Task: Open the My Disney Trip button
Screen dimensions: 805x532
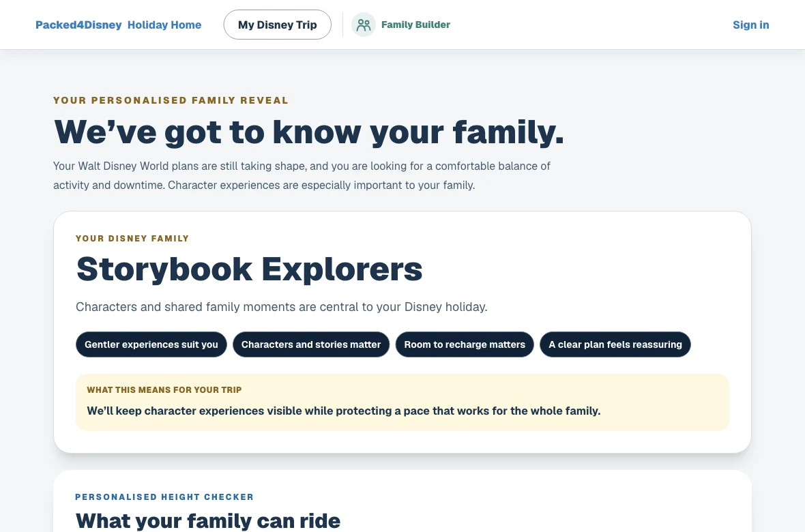Action: pyautogui.click(x=277, y=25)
